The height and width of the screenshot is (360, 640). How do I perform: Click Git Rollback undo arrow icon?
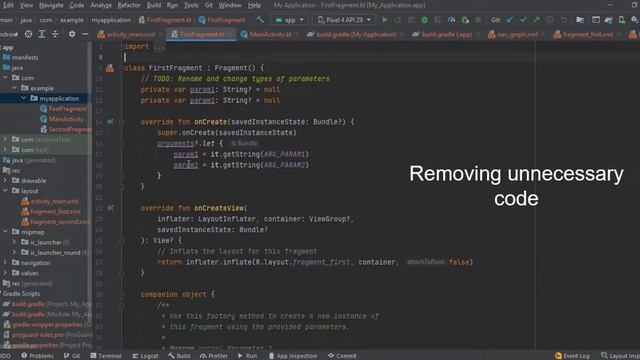coord(564,20)
